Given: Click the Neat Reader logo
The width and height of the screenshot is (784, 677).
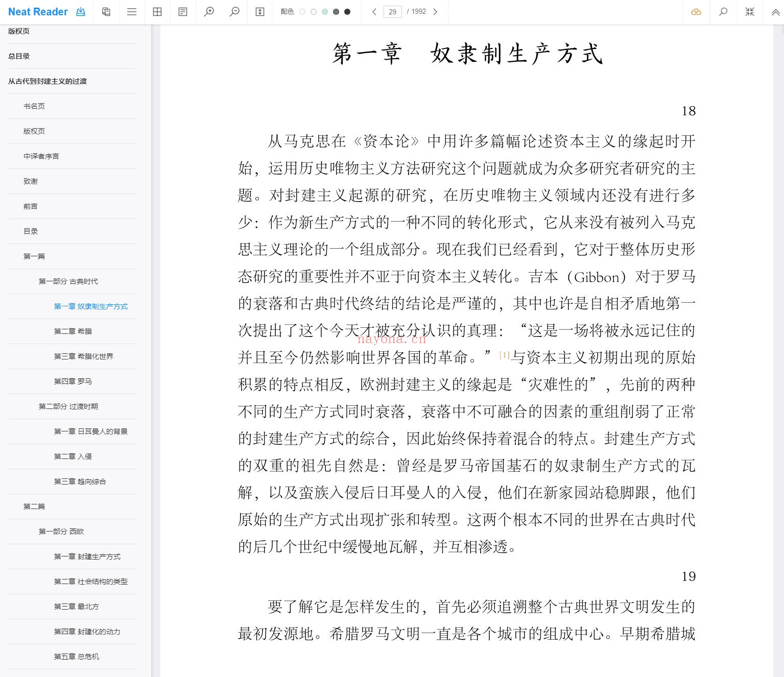Looking at the screenshot, I should tap(38, 12).
